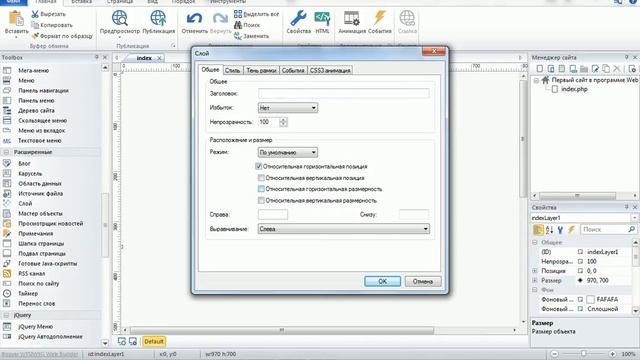Screen dimensions: 640x360
Task: Collapse Общее group in properties
Action: pyautogui.click(x=535, y=242)
